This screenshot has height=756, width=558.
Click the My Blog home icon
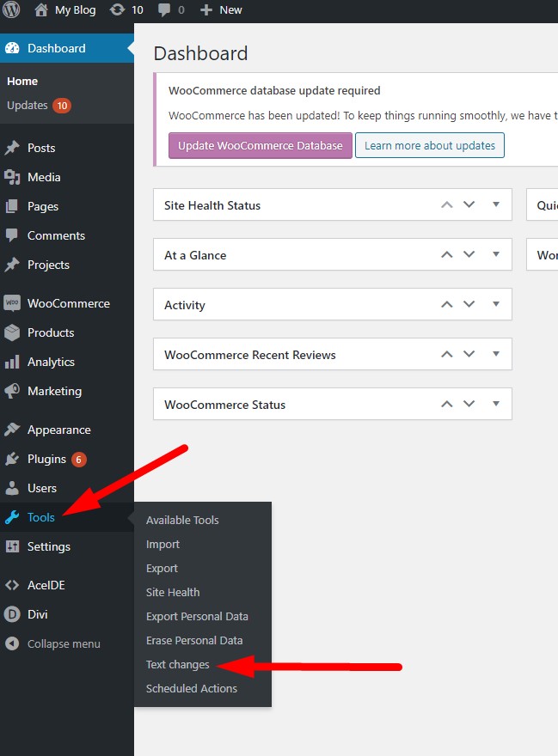(x=41, y=9)
